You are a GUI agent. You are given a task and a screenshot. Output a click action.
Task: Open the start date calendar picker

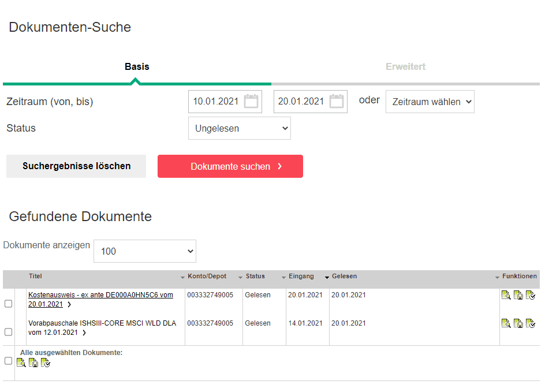[251, 102]
